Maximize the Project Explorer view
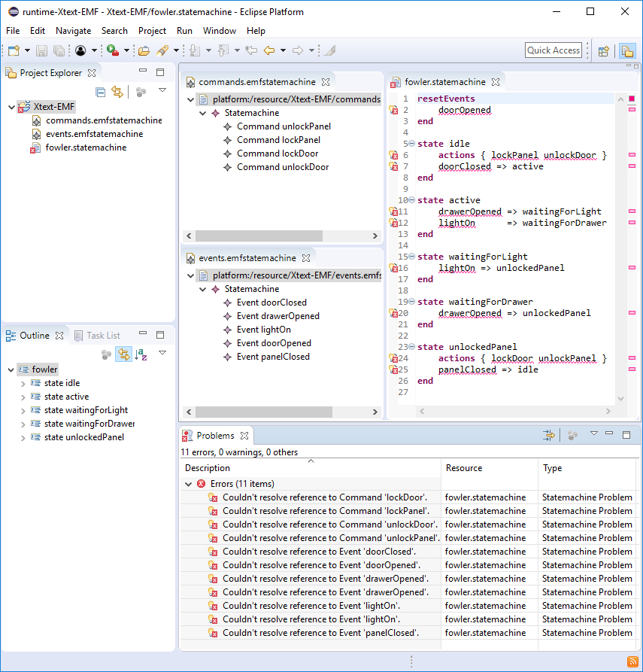 pos(160,72)
